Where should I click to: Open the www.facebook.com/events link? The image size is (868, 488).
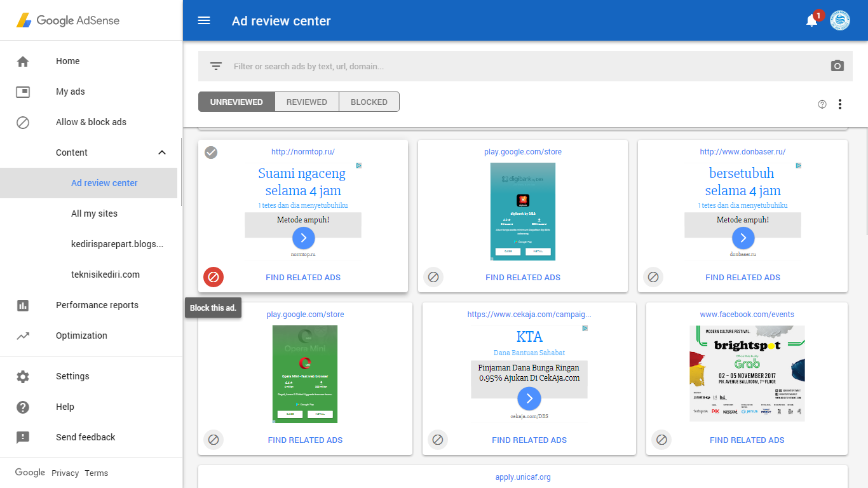747,315
